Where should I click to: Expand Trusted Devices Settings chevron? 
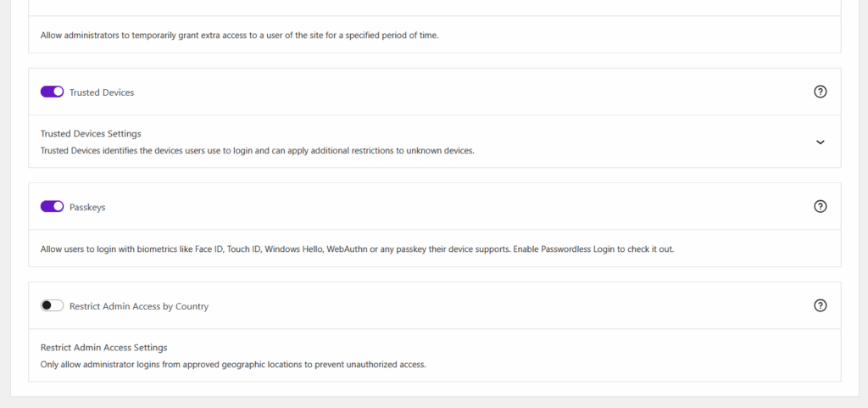click(820, 142)
